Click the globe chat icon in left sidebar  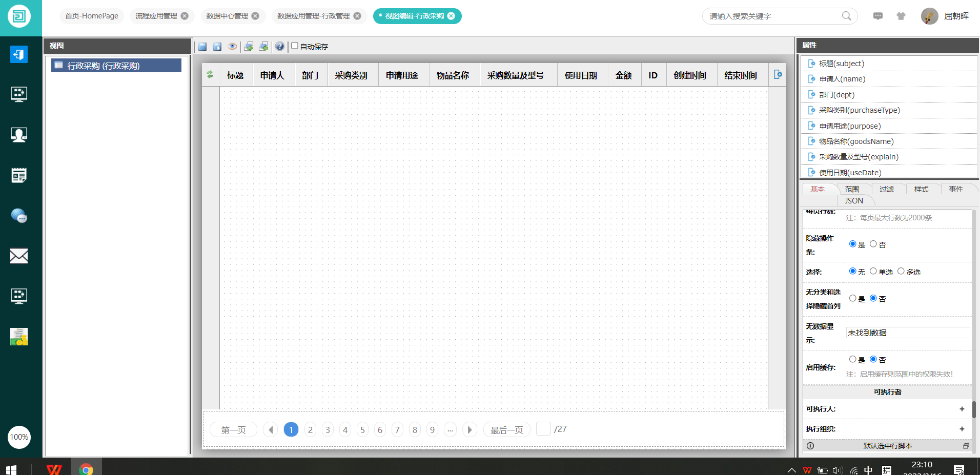19,216
